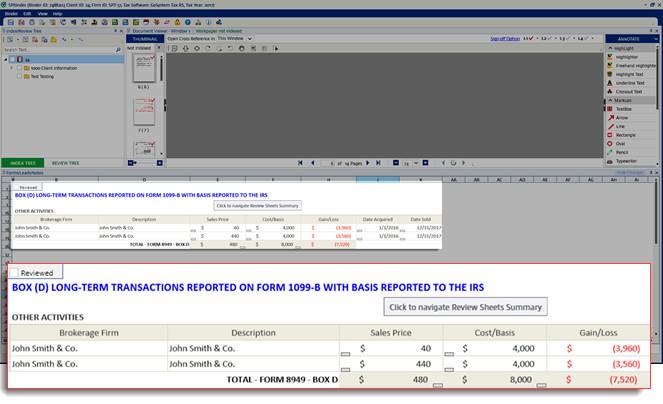Expand the 1000 Client Information folder

[x=12, y=68]
